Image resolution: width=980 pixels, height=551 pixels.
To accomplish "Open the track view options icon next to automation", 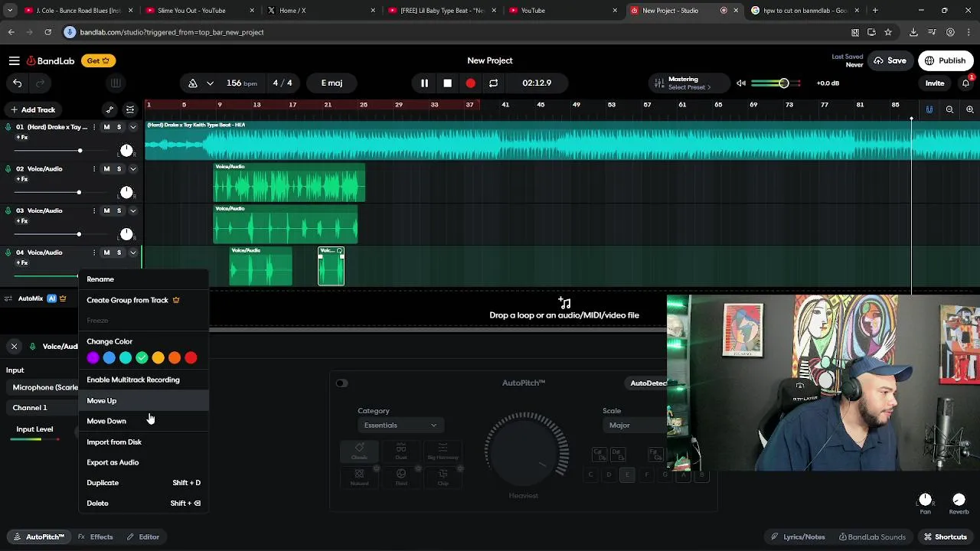I will pyautogui.click(x=129, y=109).
